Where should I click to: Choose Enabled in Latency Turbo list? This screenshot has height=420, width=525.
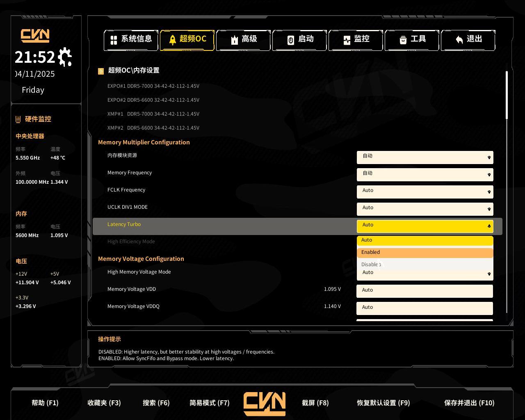point(425,253)
